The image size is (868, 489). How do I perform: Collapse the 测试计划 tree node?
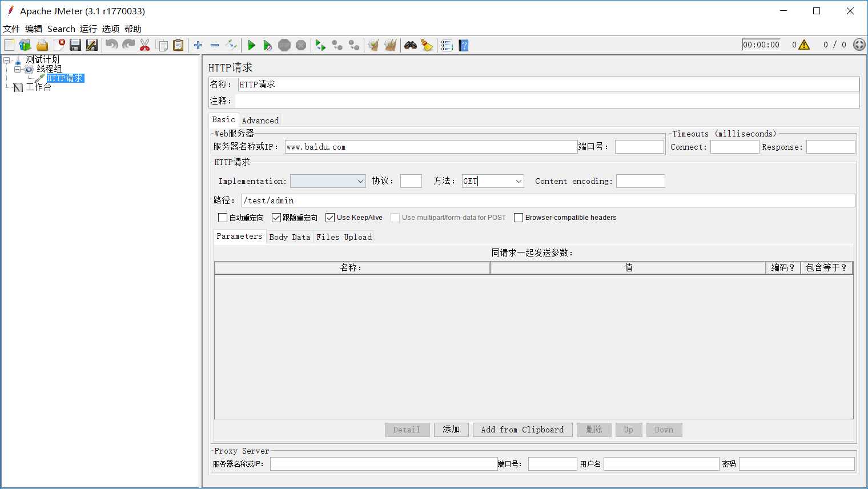(7, 59)
